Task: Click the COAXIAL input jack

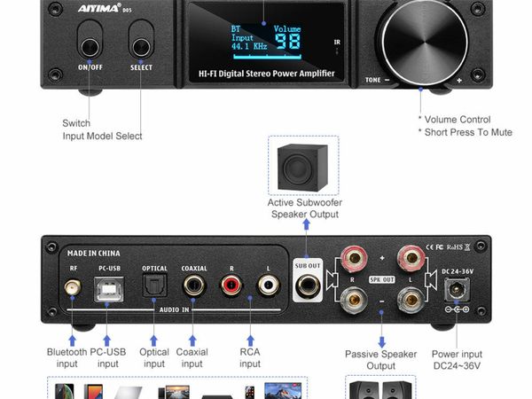Action: 192,286
